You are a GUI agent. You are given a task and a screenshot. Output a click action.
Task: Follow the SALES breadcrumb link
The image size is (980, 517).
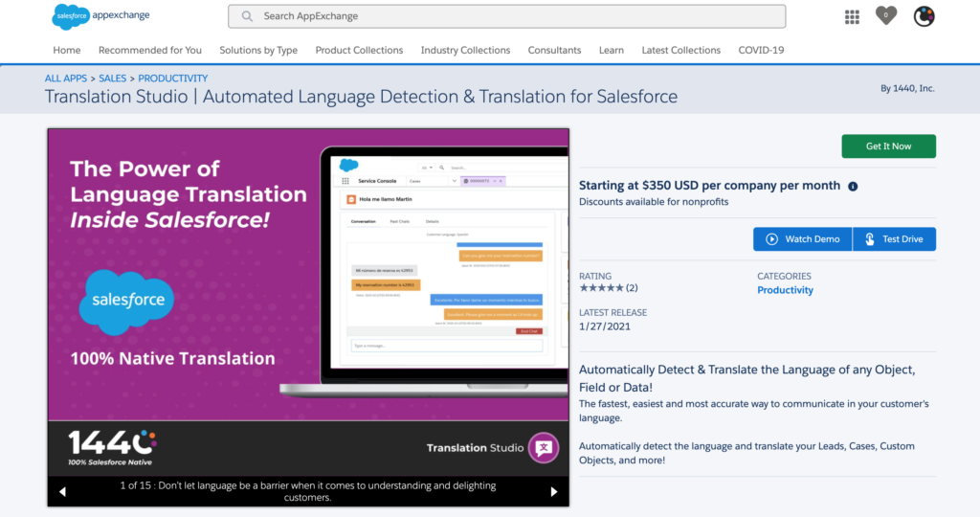pos(113,79)
